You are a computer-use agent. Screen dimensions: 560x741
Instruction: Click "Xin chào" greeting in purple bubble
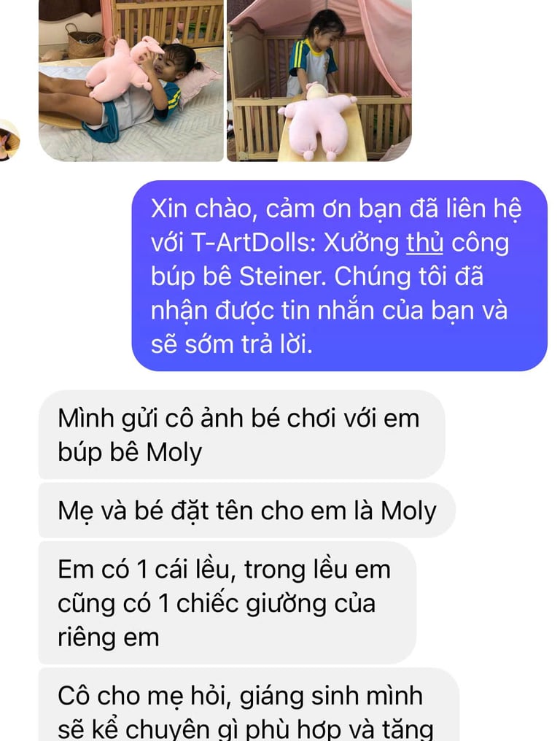coord(201,209)
